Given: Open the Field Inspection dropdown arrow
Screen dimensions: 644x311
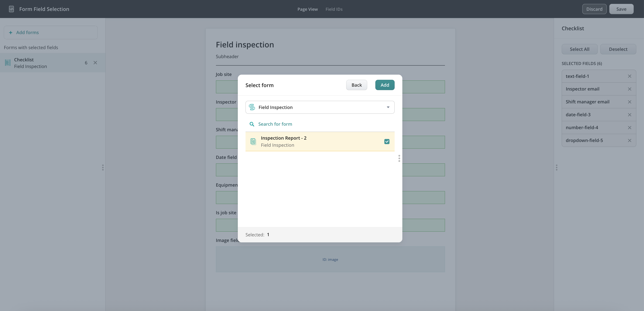Looking at the screenshot, I should [388, 107].
